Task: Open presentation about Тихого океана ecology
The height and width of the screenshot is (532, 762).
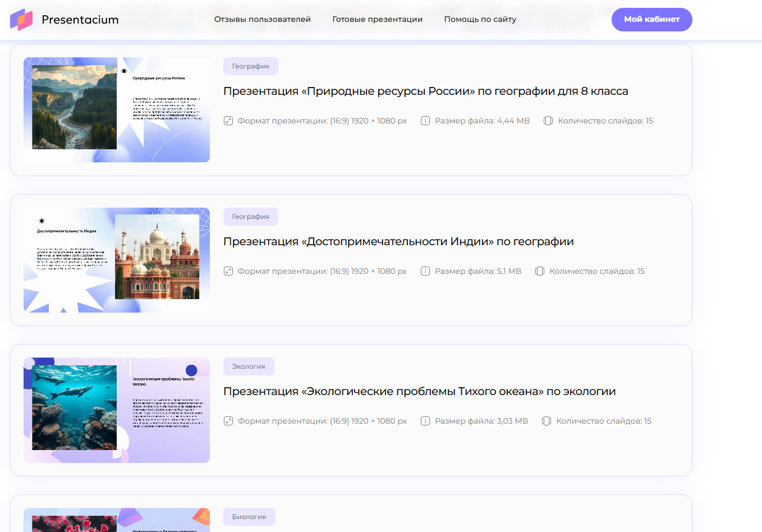Action: (x=419, y=391)
